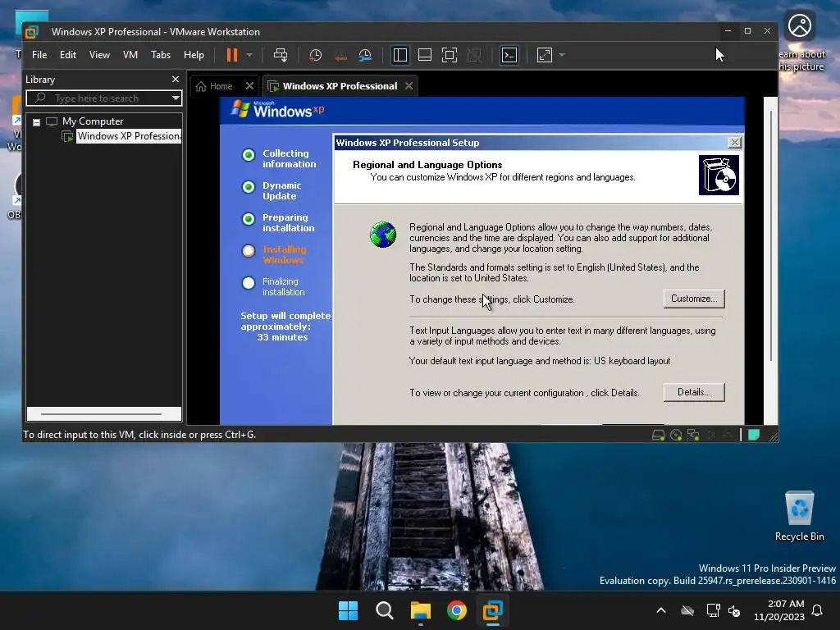Launch Google Chrome from the taskbar
This screenshot has width=840, height=630.
456,610
